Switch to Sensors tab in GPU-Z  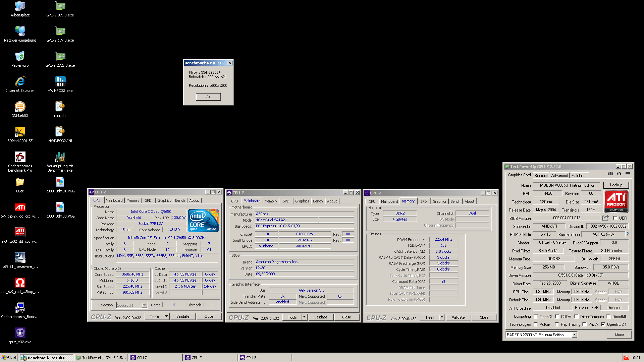[x=541, y=176]
